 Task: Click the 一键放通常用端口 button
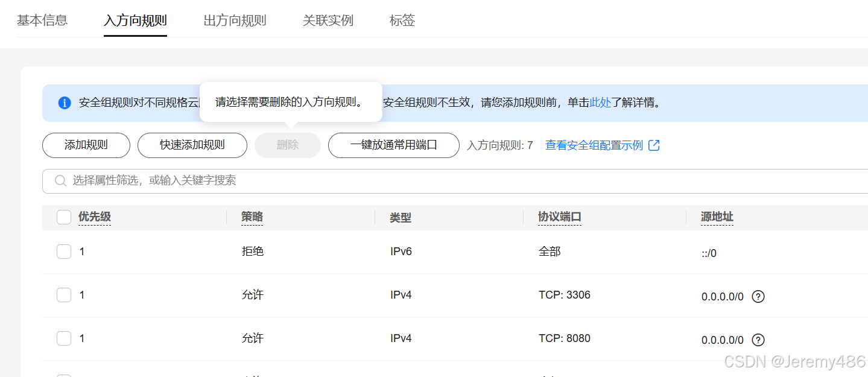pyautogui.click(x=394, y=145)
